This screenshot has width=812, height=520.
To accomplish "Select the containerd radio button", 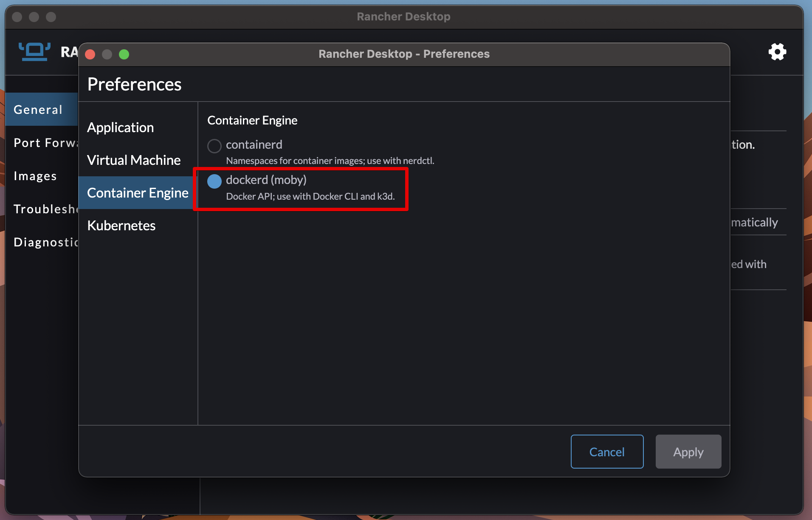I will pos(214,146).
